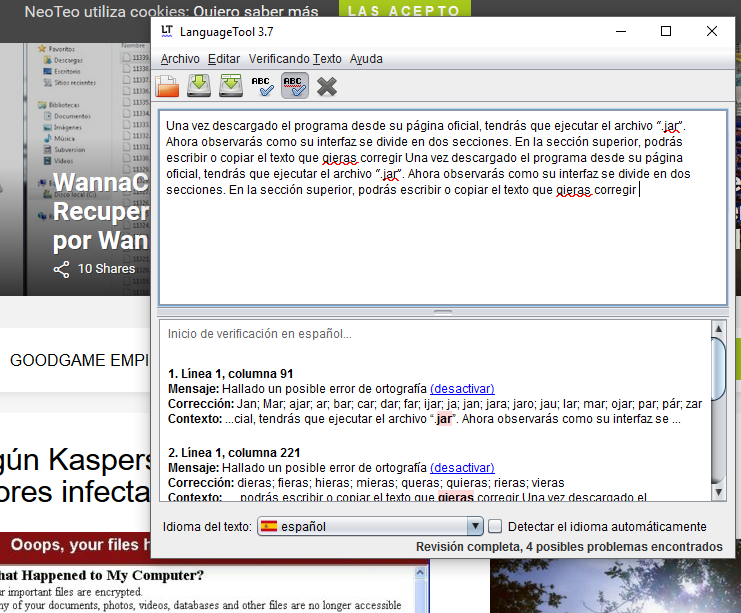
Task: Select the español language combo box
Action: tap(370, 526)
